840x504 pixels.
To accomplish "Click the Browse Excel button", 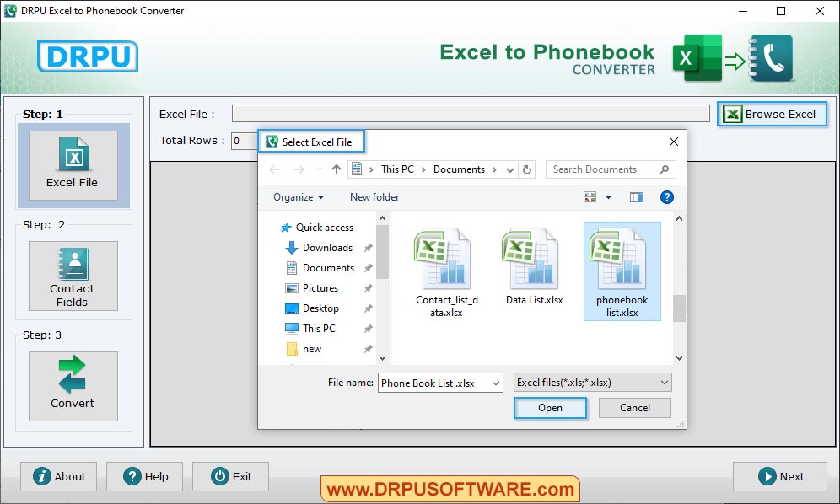I will click(x=772, y=114).
